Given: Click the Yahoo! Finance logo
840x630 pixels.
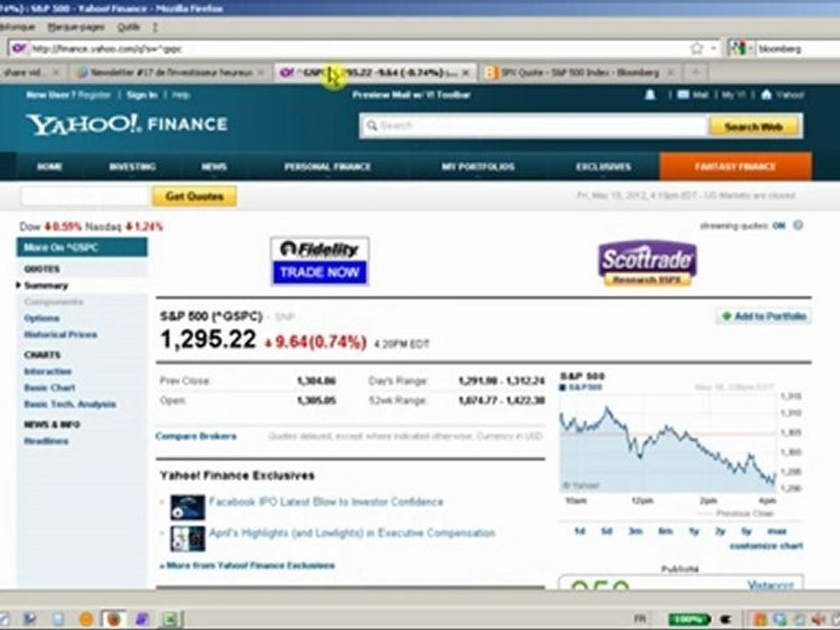Looking at the screenshot, I should click(x=127, y=124).
